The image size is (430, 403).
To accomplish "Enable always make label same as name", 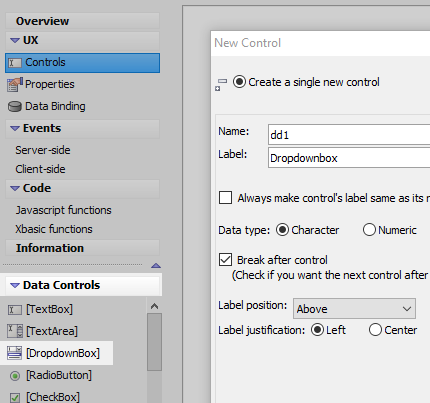I will (226, 197).
